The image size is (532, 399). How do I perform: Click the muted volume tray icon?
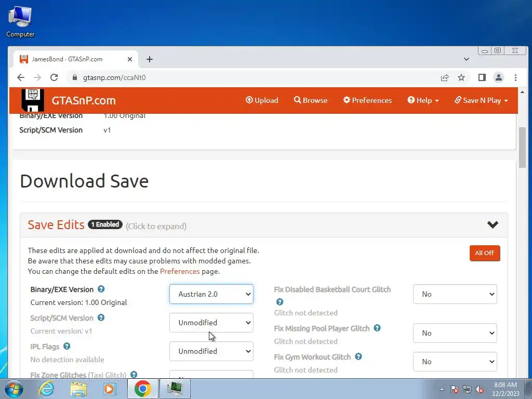point(480,389)
